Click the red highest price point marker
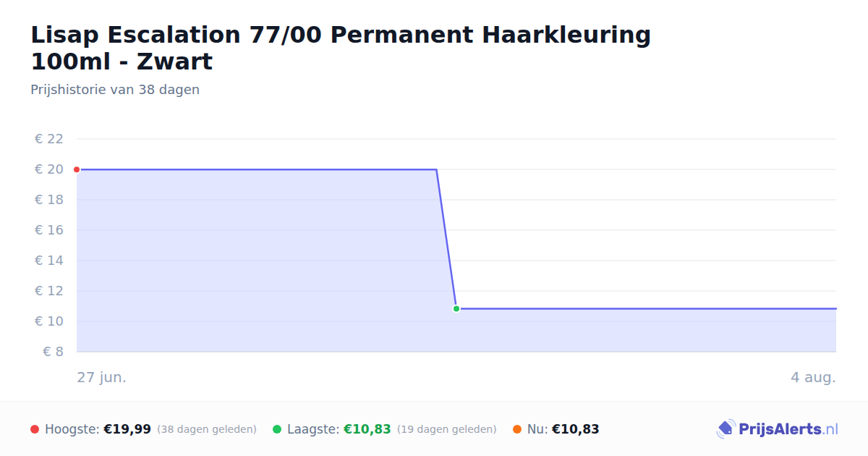This screenshot has width=868, height=456. [x=77, y=169]
